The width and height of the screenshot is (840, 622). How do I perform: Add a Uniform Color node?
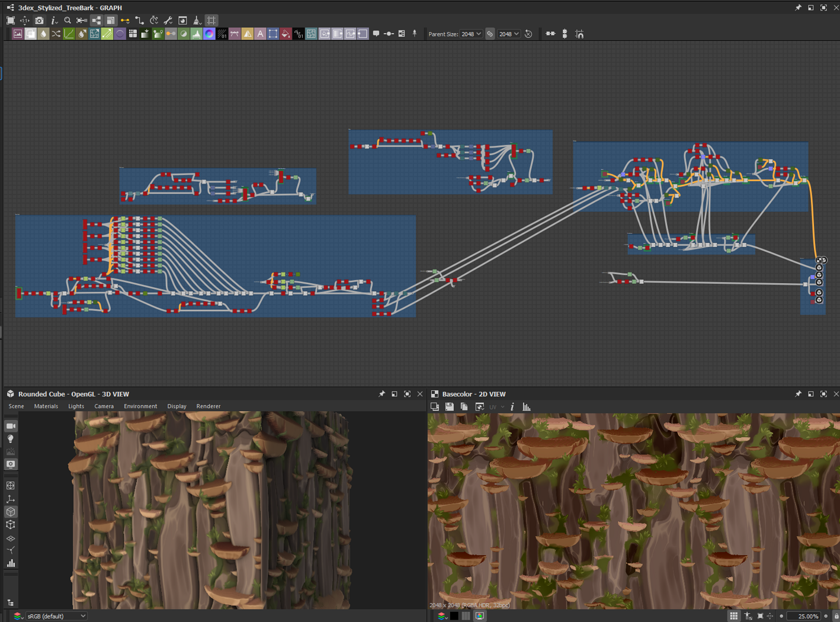click(x=286, y=34)
